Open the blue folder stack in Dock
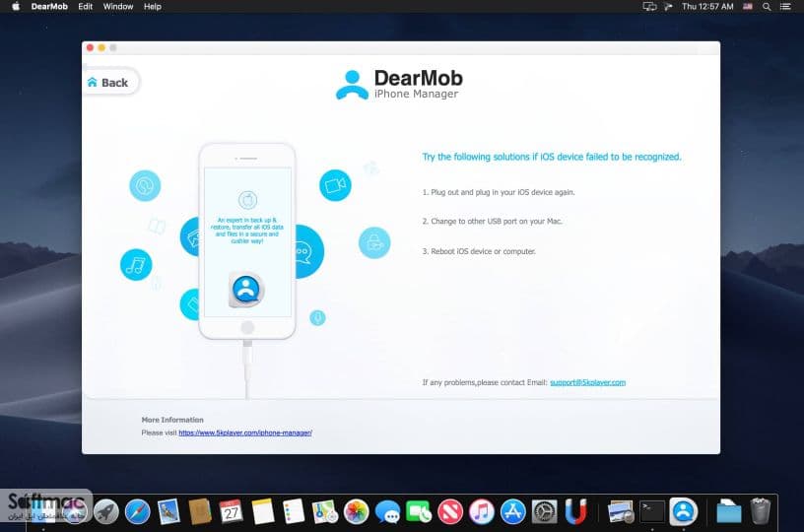The height and width of the screenshot is (532, 804). tap(729, 511)
